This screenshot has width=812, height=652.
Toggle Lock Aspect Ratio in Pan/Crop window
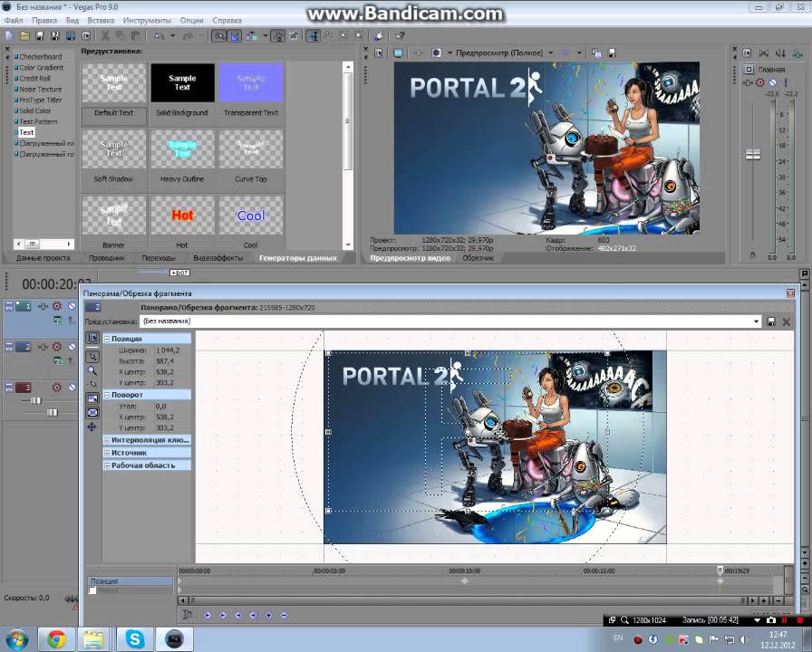pos(92,398)
